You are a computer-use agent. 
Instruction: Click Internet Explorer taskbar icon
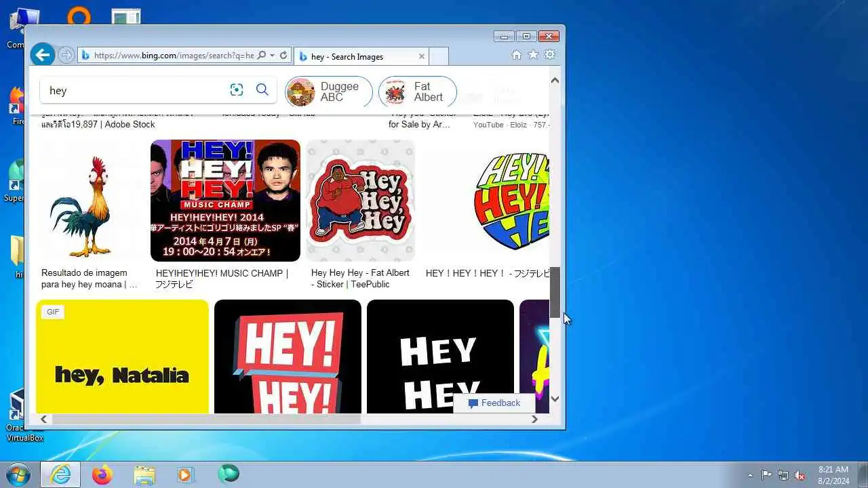pos(60,475)
